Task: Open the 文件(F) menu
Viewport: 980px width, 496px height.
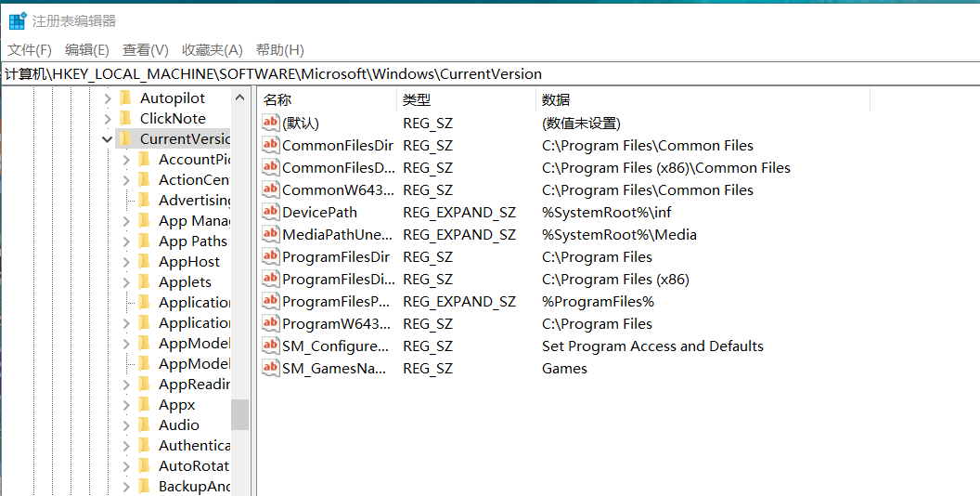Action: point(30,50)
